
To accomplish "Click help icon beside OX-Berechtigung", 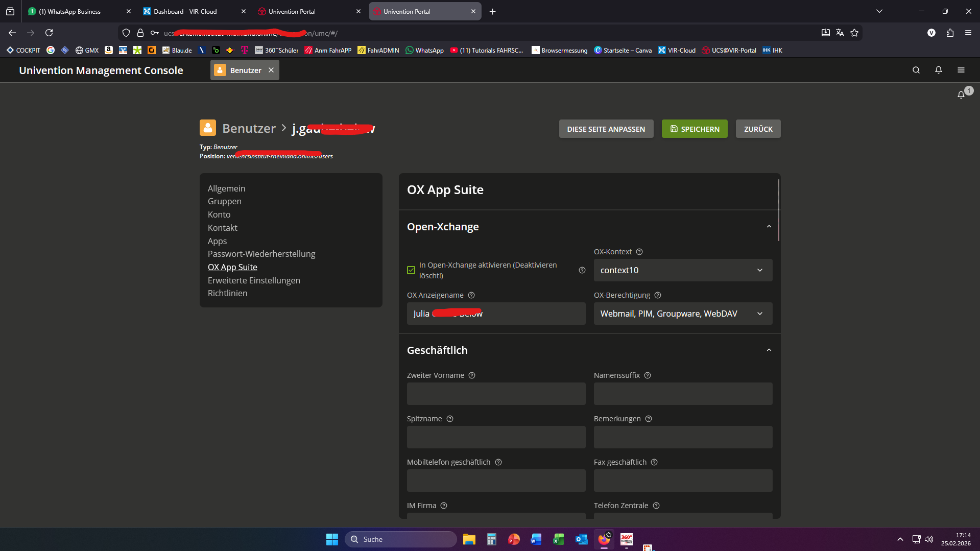I will 658,295.
